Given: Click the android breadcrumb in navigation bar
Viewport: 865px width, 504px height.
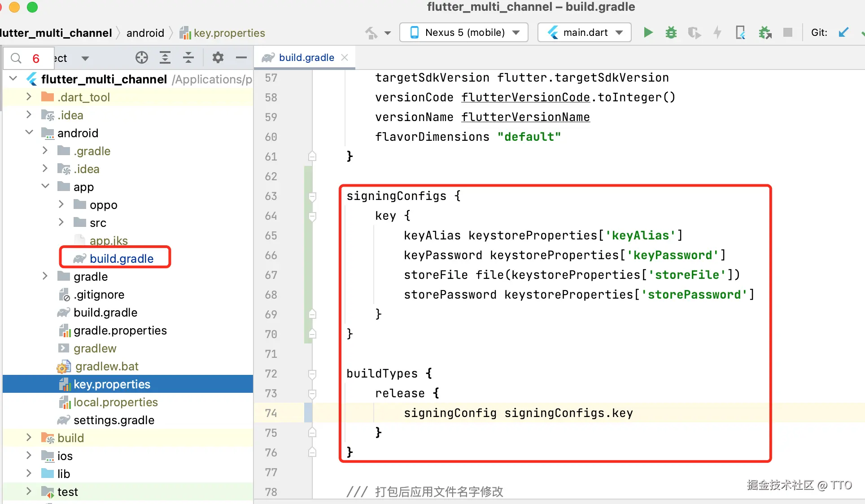Looking at the screenshot, I should tap(145, 33).
